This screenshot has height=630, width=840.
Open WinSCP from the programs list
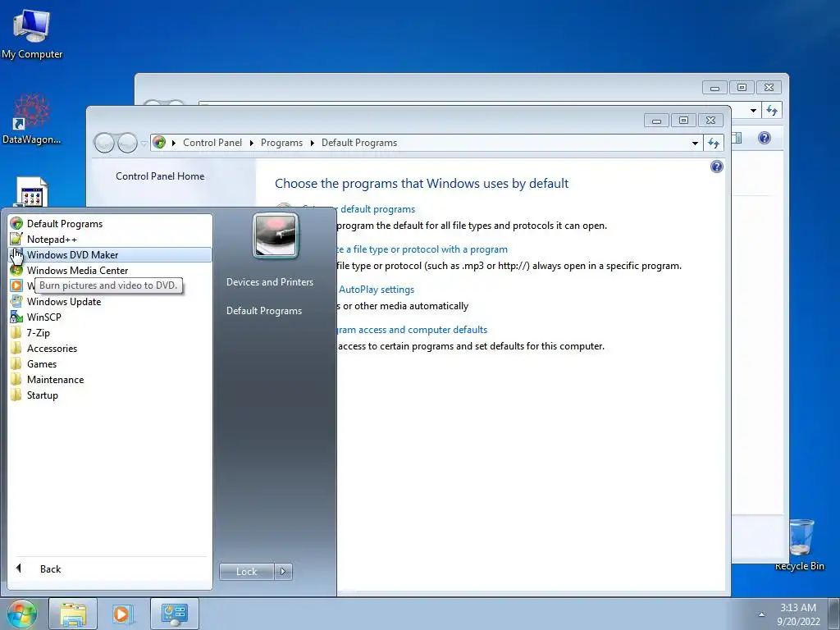click(110, 317)
